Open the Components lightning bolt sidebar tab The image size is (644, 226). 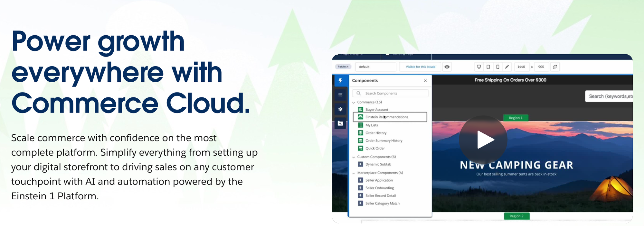click(340, 81)
